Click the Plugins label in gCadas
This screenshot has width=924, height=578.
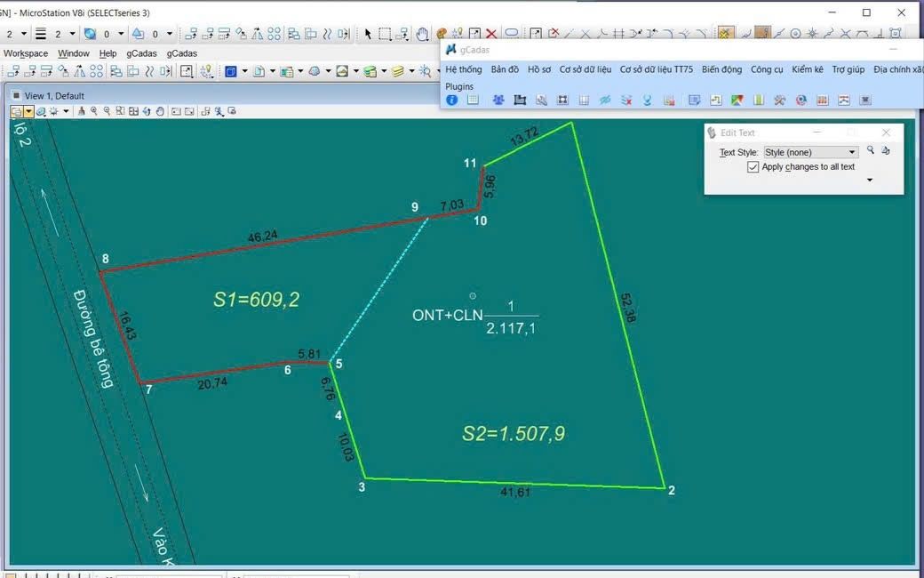(459, 86)
